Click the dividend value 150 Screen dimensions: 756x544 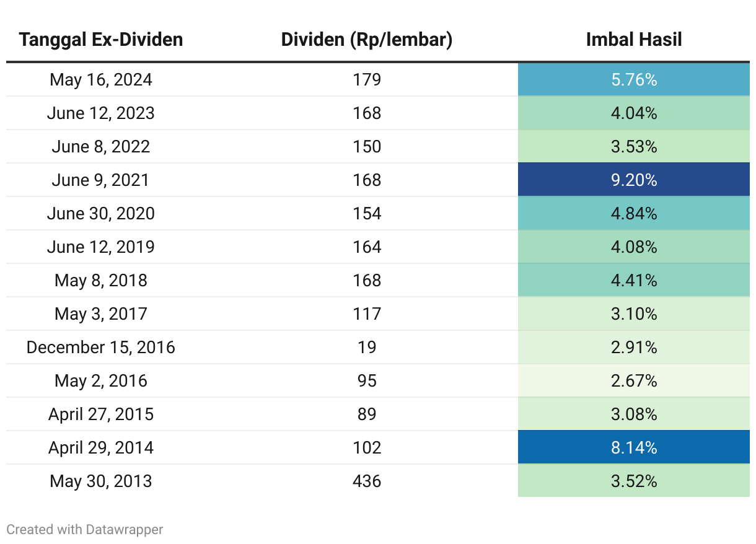tap(367, 147)
